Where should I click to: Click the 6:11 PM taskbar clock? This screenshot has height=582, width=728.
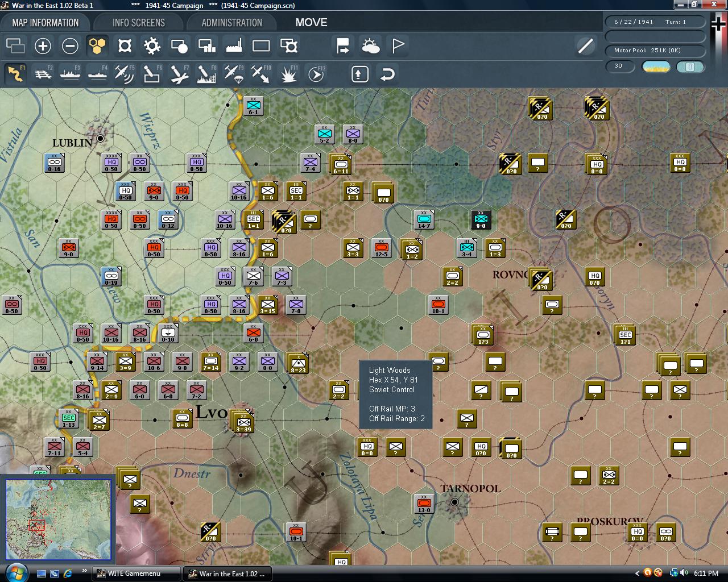pos(706,573)
